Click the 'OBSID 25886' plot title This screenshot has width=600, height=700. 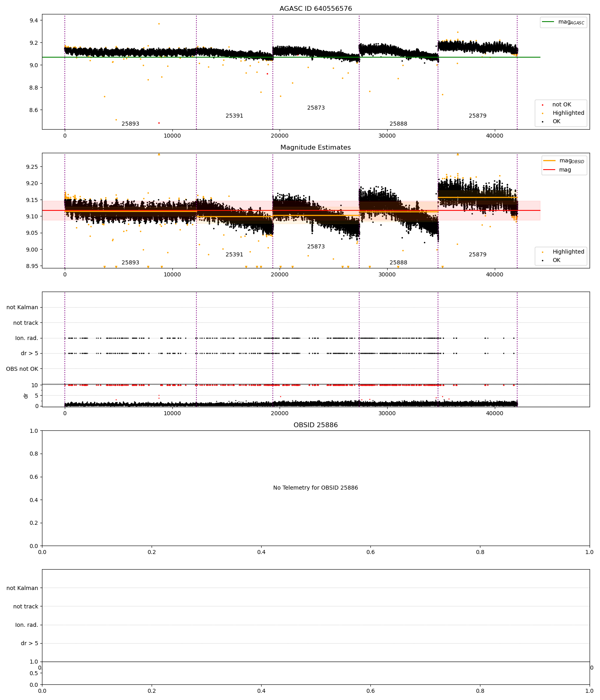316,425
